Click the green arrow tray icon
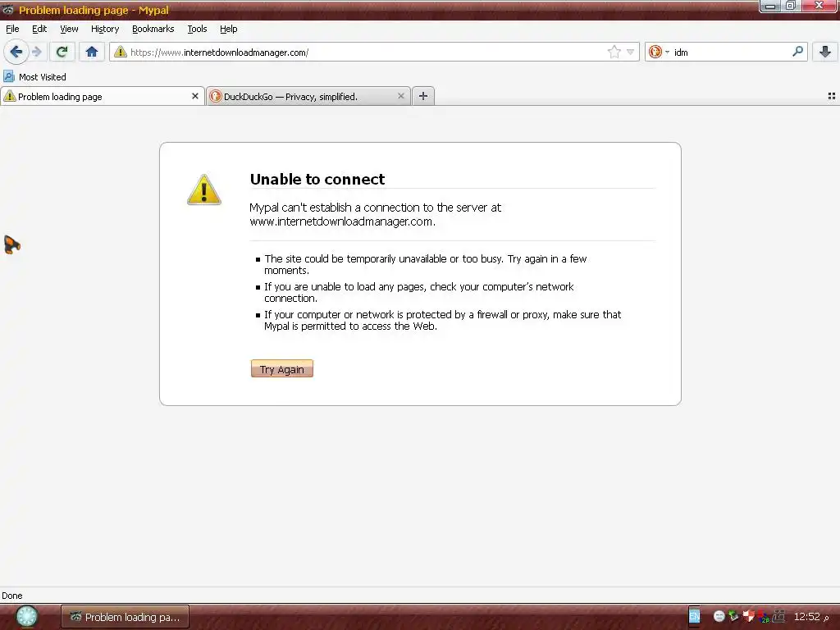Viewport: 840px width, 630px height. (733, 617)
